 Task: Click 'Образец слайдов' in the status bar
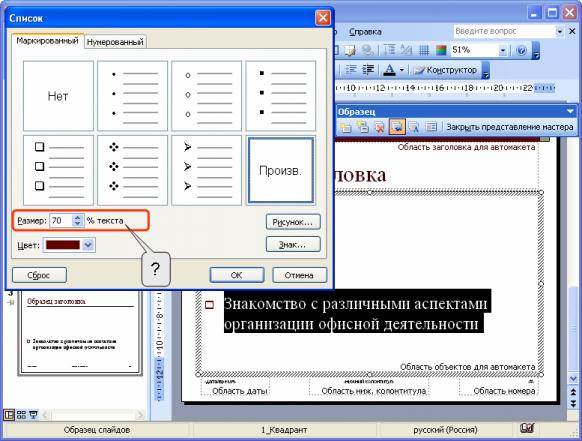point(97,430)
